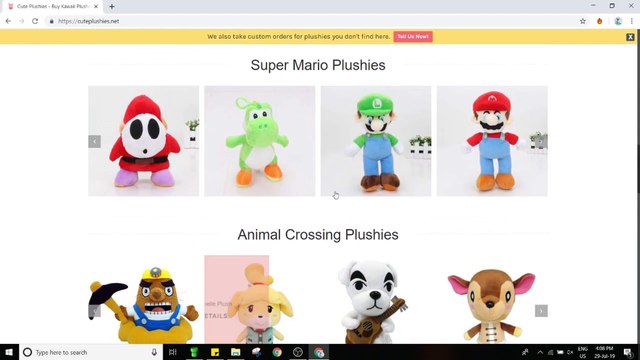
Task: Show previous Super Mario plushies
Action: pyautogui.click(x=94, y=142)
